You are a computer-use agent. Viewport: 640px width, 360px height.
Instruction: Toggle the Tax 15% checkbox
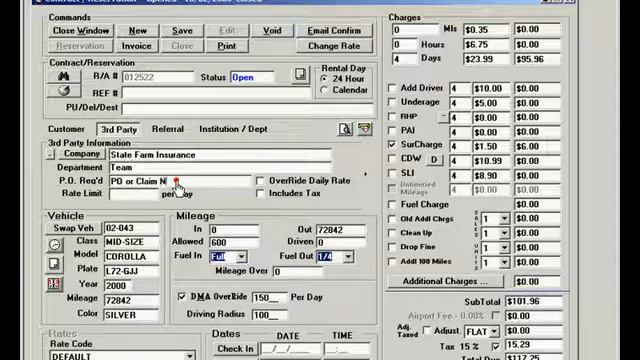496,346
